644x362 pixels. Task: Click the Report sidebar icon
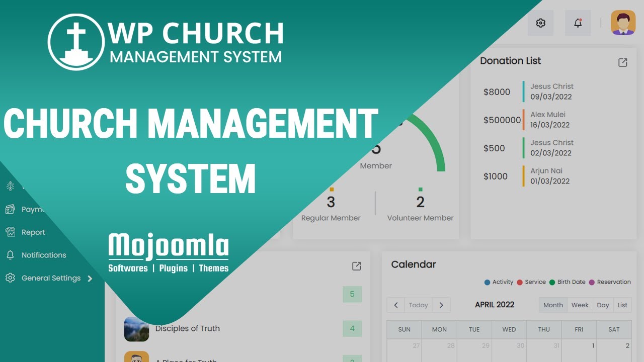pos(10,232)
